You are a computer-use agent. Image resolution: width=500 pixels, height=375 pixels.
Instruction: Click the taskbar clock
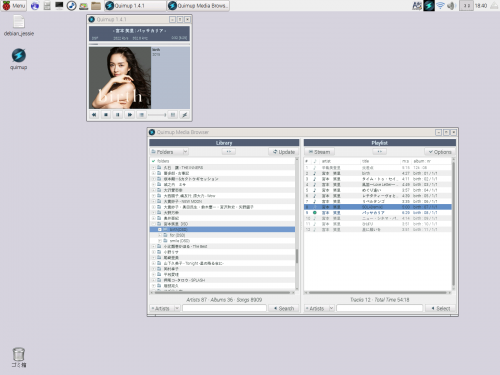coord(481,6)
